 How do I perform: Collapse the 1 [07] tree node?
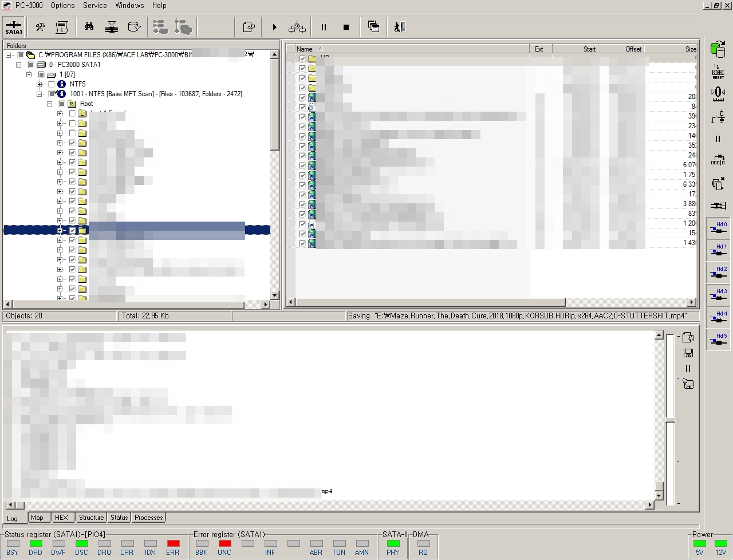(x=29, y=74)
